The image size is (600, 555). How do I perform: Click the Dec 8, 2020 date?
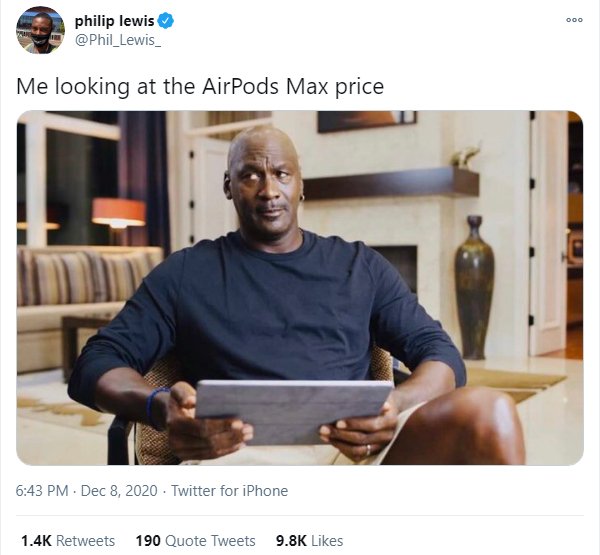point(119,491)
